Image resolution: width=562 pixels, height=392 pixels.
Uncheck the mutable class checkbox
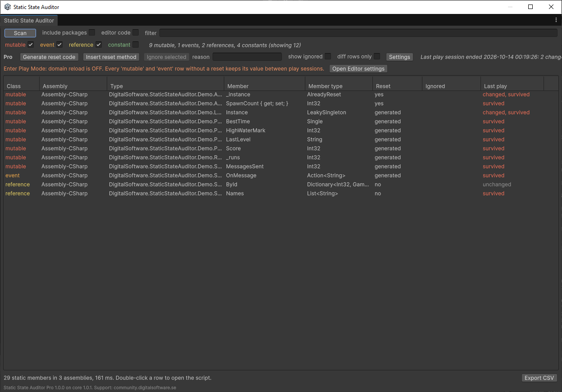(31, 45)
